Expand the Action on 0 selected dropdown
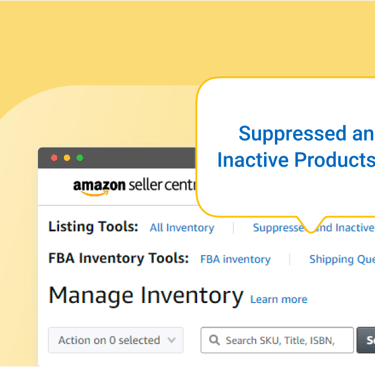The height and width of the screenshot is (367, 375). [116, 340]
